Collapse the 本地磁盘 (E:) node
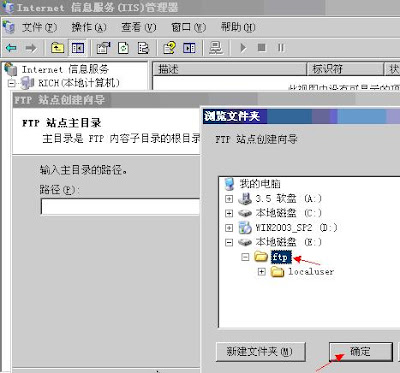The width and height of the screenshot is (400, 373). coord(229,242)
